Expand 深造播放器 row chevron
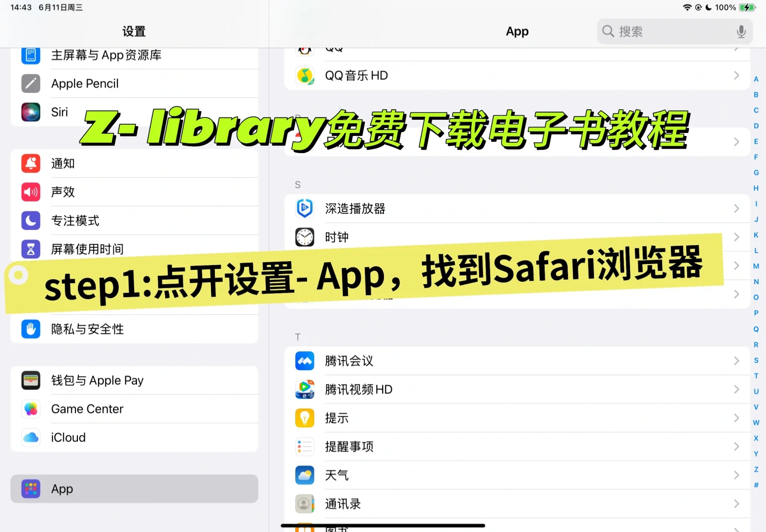This screenshot has width=766, height=532. [736, 208]
